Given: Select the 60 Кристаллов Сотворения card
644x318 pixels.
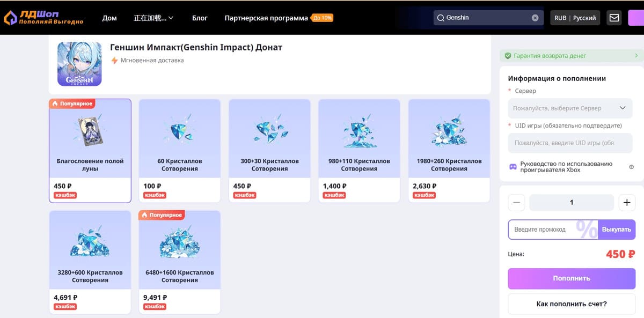Looking at the screenshot, I should tap(180, 151).
